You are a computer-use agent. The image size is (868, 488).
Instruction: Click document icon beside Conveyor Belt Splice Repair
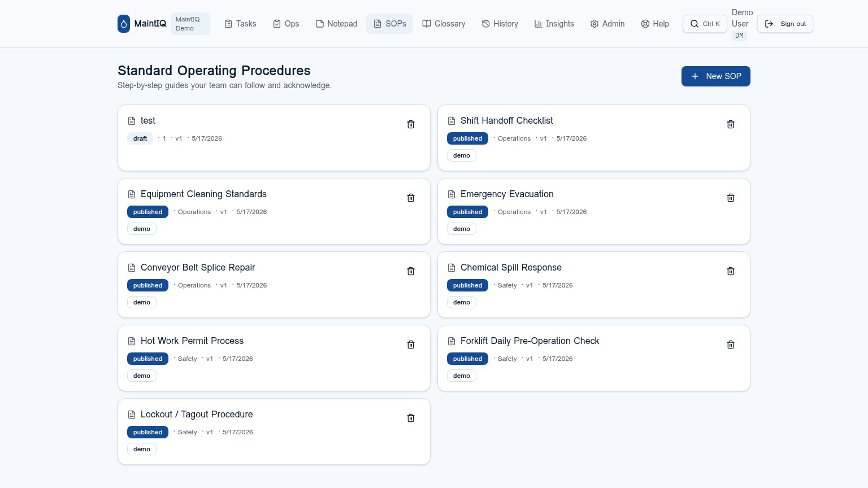[132, 268]
